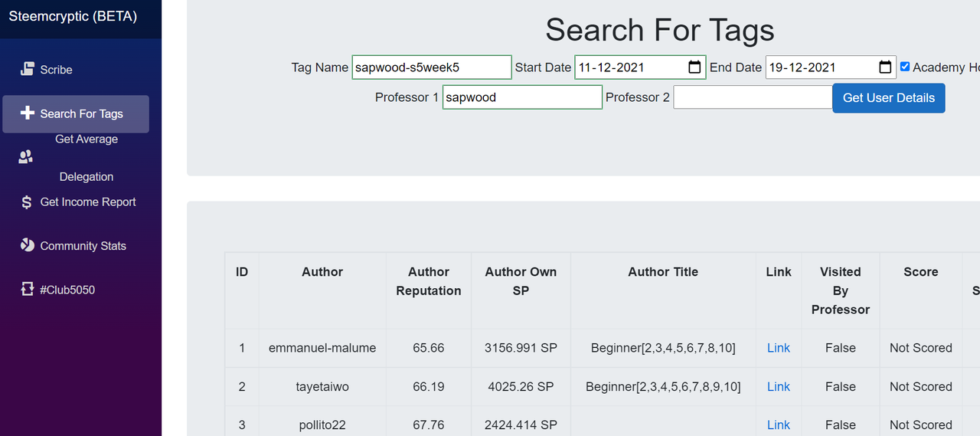
Task: Click reputation value 65.66
Action: (429, 348)
